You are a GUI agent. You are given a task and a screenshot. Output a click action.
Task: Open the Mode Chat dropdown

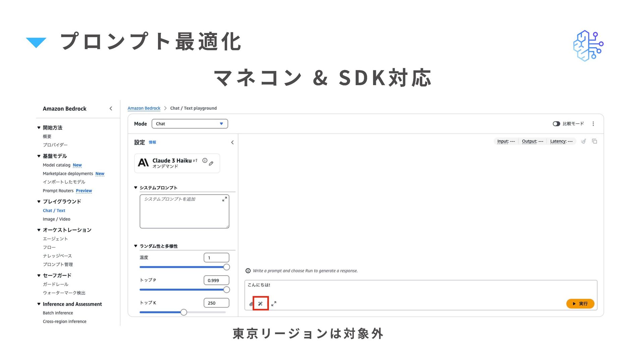click(190, 124)
